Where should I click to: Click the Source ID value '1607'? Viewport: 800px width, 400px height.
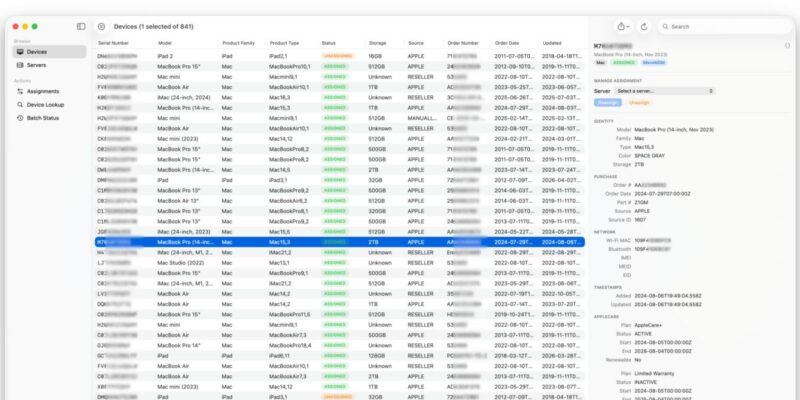[x=640, y=220]
